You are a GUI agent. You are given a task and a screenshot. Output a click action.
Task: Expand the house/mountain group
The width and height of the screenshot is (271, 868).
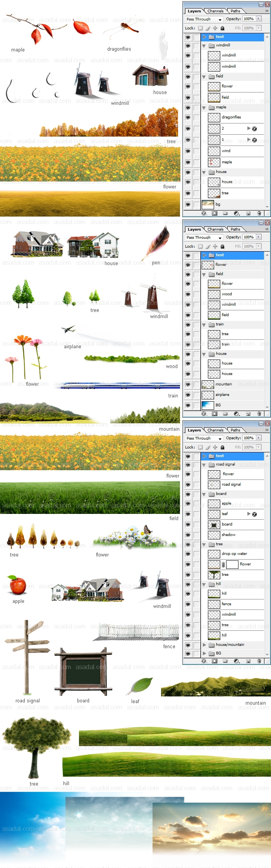[204, 645]
